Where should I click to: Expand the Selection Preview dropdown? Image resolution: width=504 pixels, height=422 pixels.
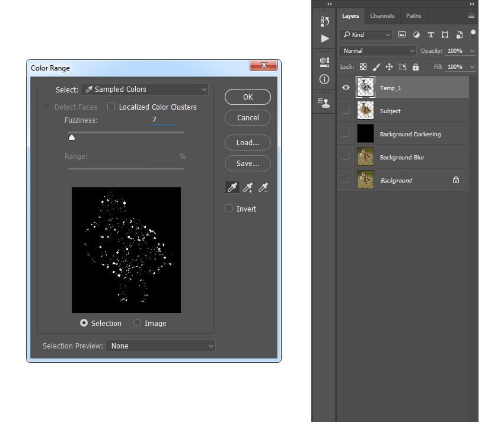(160, 346)
